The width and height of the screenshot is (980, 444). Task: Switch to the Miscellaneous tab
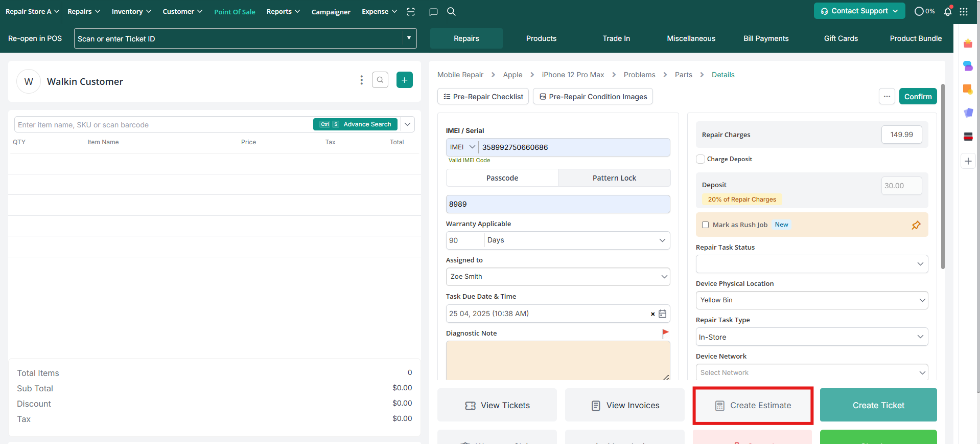tap(691, 38)
